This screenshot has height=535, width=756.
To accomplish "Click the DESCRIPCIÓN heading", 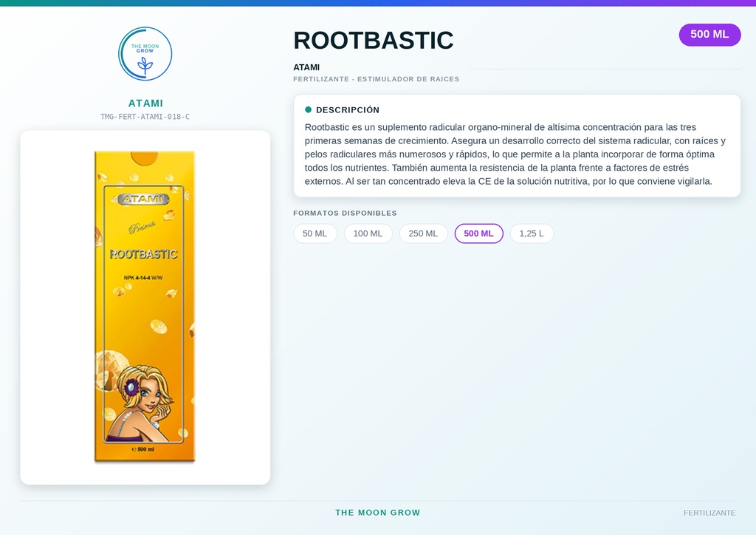I will tap(348, 110).
